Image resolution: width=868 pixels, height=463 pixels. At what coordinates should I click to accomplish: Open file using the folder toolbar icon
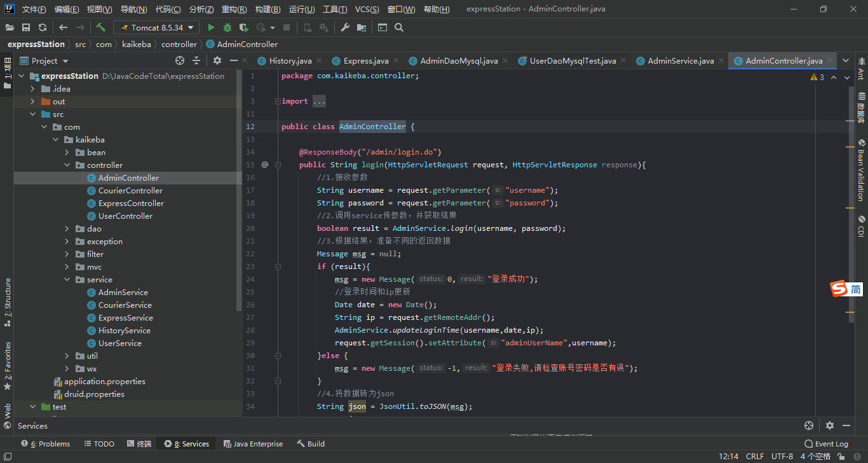(10, 27)
